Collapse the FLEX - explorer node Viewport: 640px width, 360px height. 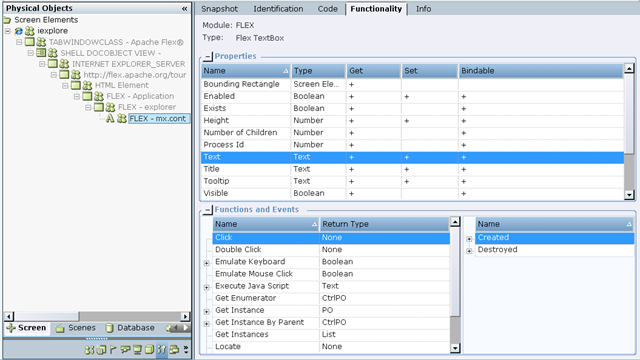pos(88,107)
